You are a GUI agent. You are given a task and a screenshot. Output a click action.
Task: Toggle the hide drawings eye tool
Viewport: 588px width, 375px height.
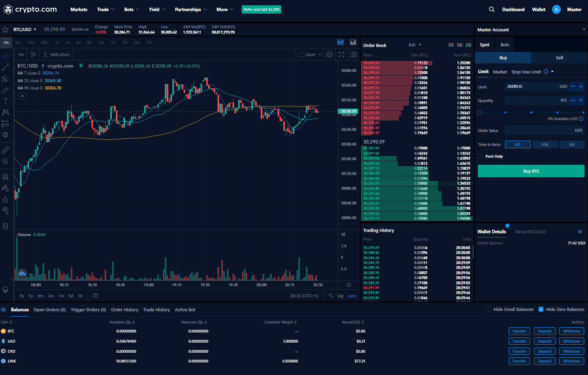click(6, 210)
